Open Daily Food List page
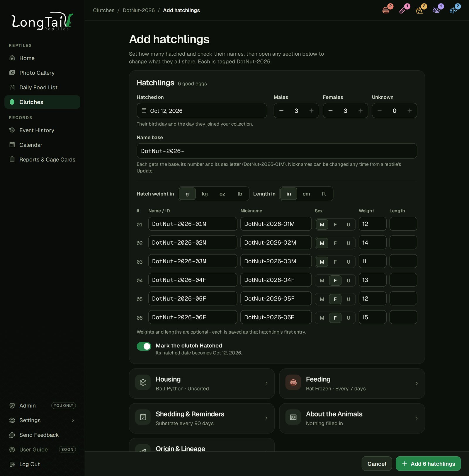Screen dimensions: 469x476 click(38, 87)
